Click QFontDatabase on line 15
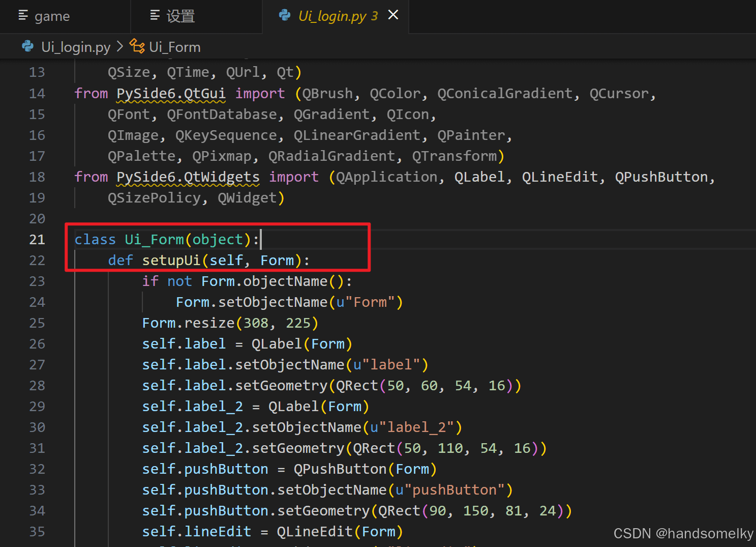The height and width of the screenshot is (547, 756). pos(222,114)
